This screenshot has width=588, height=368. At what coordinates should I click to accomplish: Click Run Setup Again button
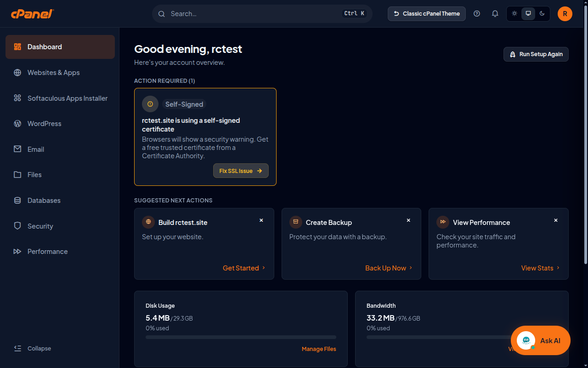(536, 54)
